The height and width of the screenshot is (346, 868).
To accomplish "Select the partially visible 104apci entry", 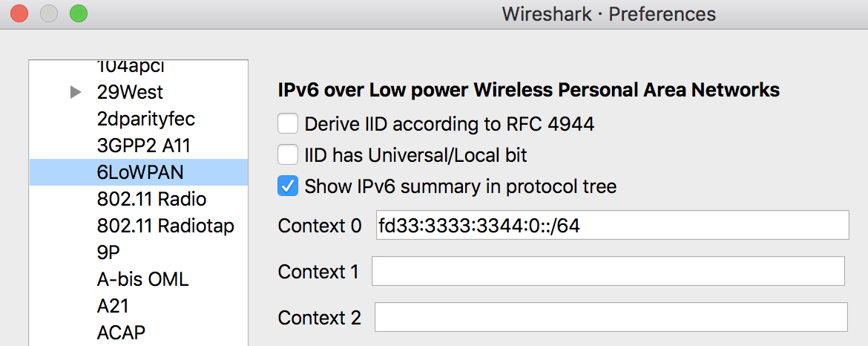I will [x=131, y=67].
